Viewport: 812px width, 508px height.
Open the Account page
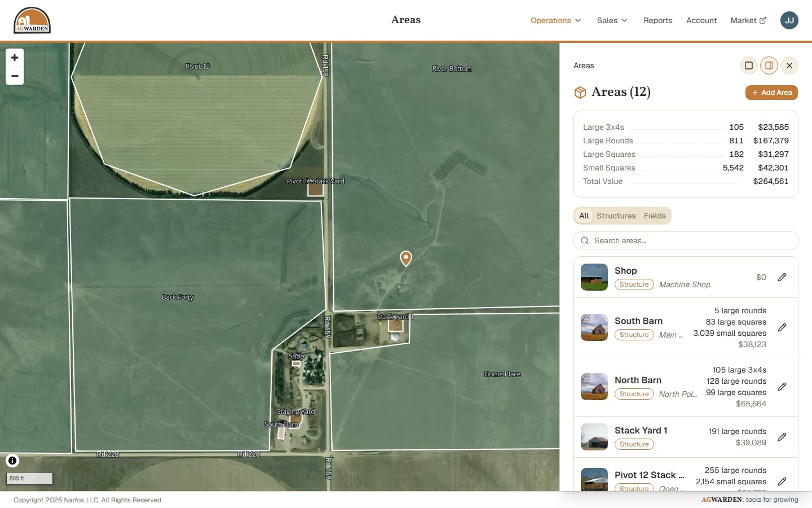[701, 20]
